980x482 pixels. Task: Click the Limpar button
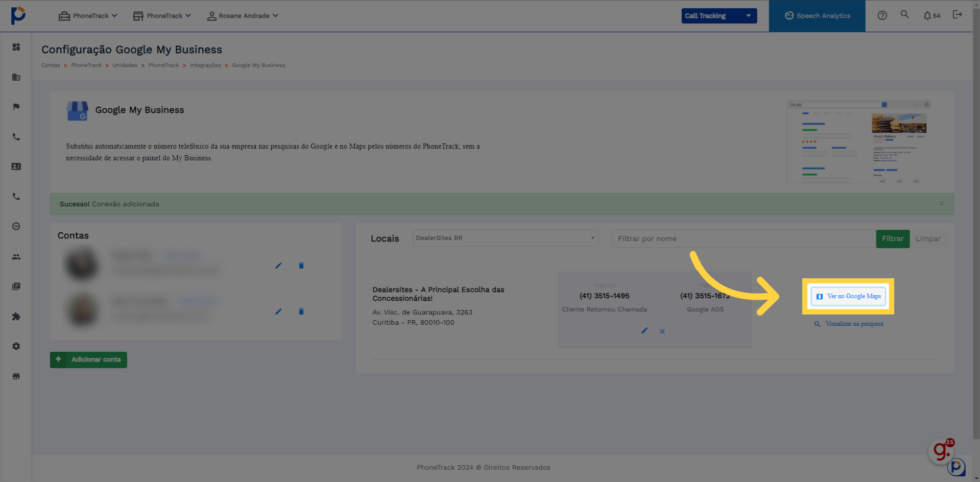[x=928, y=238]
